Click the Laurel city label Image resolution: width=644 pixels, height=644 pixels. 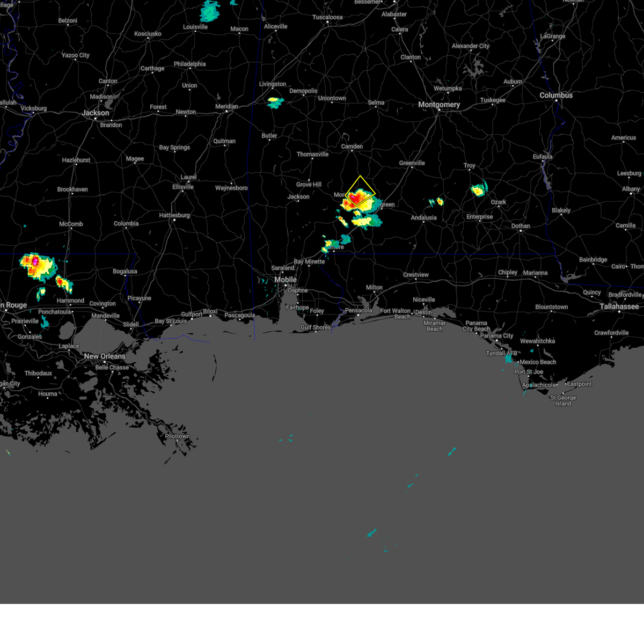point(188,177)
